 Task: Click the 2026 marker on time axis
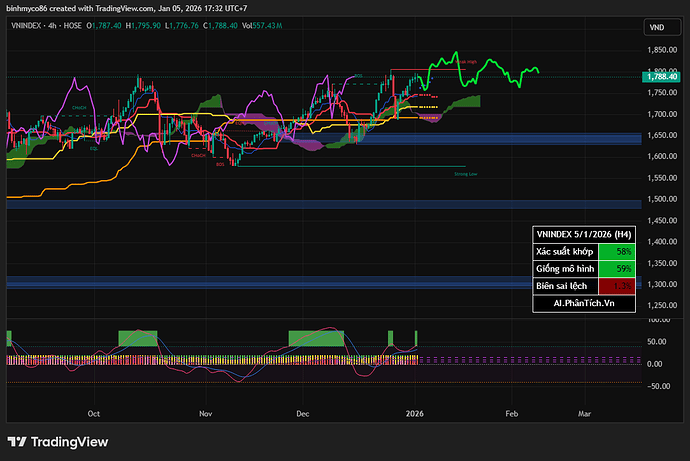414,411
